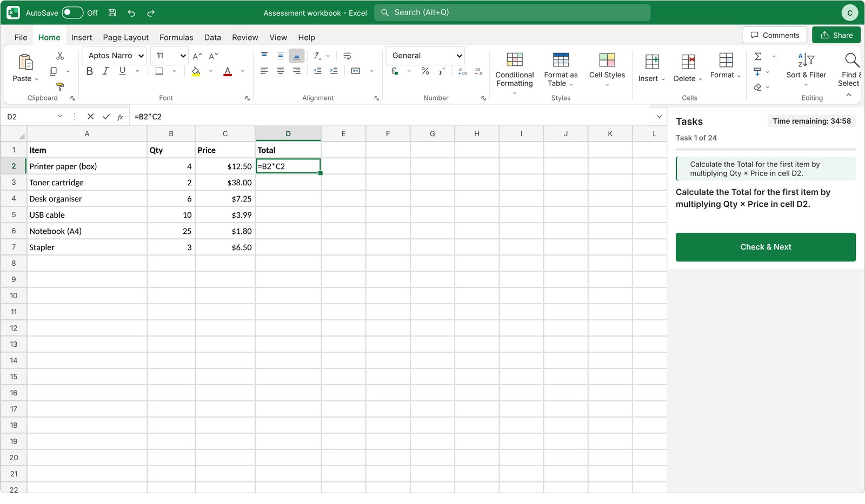The height and width of the screenshot is (504, 865).
Task: Click the Clear eraser icon
Action: click(757, 87)
